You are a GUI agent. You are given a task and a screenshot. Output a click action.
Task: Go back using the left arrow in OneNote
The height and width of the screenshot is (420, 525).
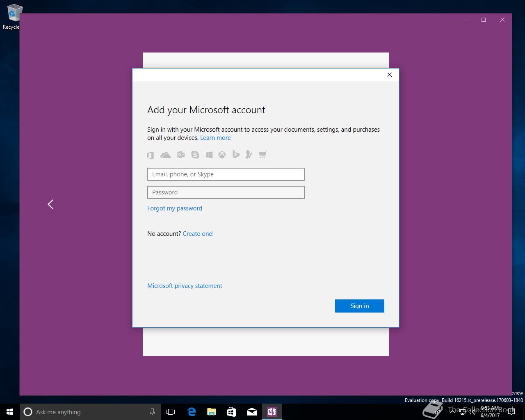(50, 204)
